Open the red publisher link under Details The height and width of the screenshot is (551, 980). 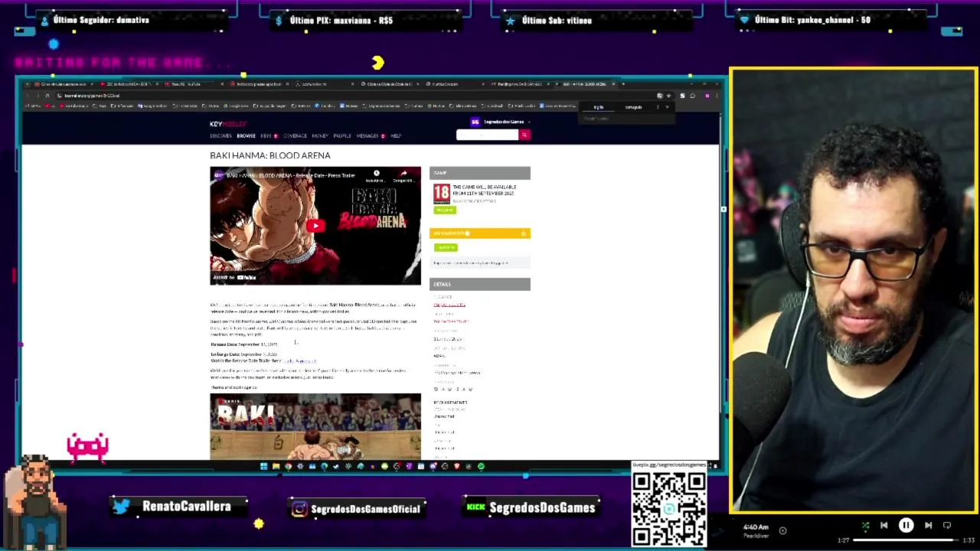click(449, 305)
